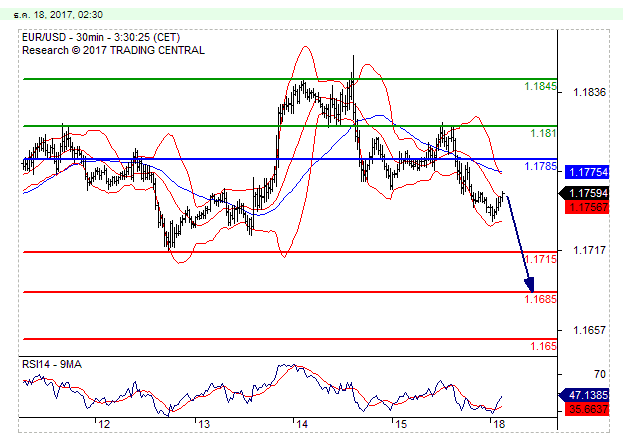Select the 47.1385 RSI value tag

click(584, 395)
